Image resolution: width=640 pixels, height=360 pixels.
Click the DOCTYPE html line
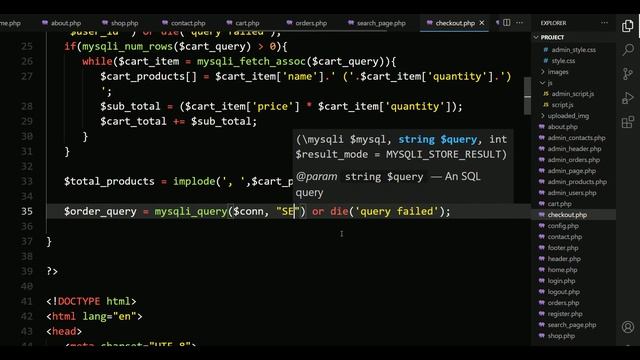(x=91, y=301)
